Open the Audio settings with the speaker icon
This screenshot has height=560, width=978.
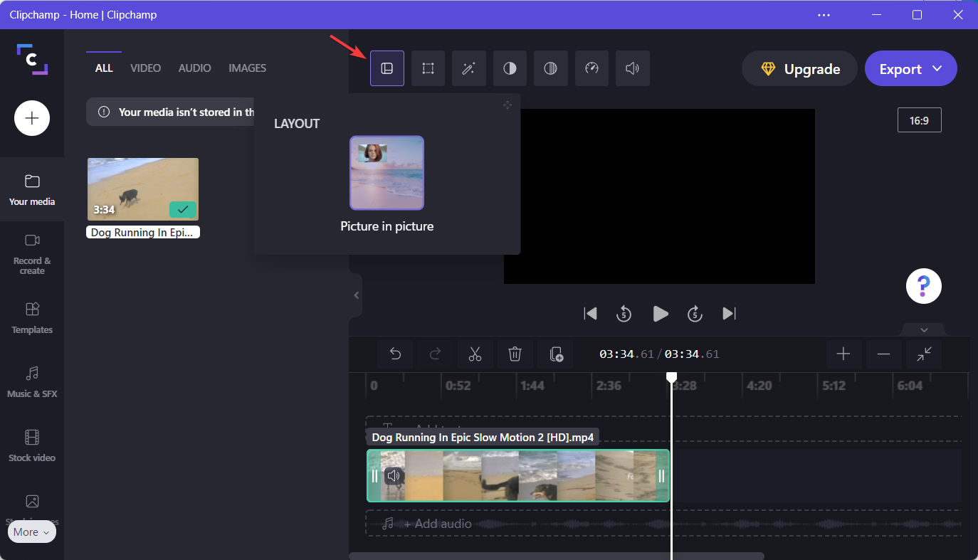pos(632,68)
